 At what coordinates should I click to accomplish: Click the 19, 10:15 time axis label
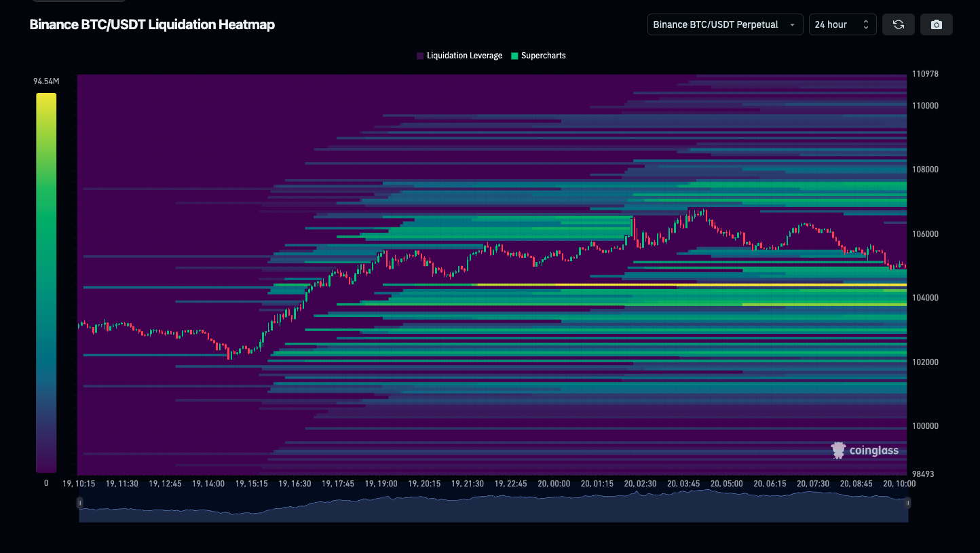tap(79, 484)
